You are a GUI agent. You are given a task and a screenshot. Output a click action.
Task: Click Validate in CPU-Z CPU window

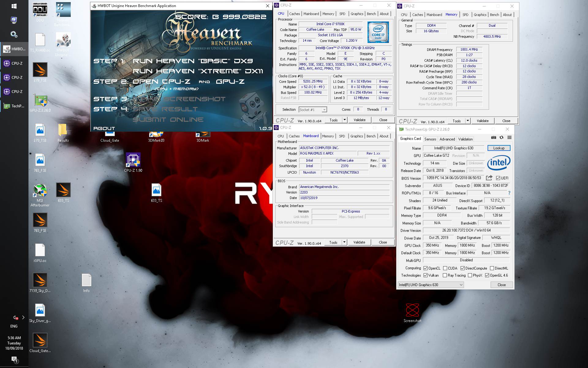360,120
